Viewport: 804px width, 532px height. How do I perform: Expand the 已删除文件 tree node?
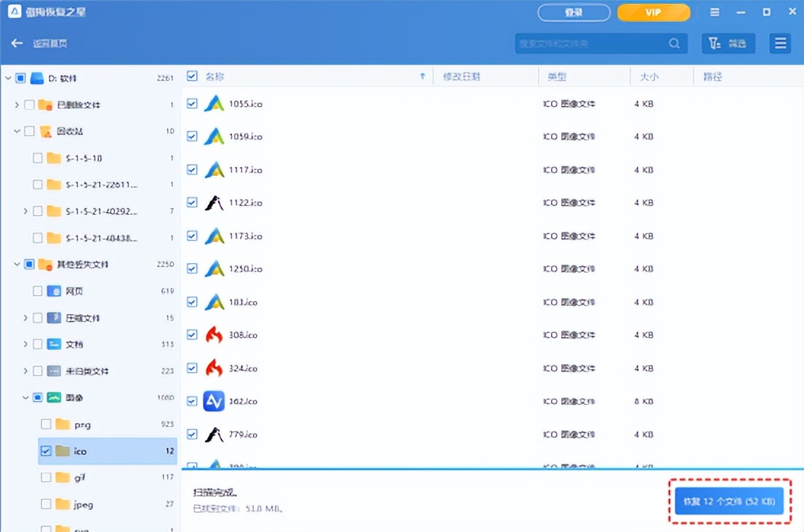click(17, 105)
